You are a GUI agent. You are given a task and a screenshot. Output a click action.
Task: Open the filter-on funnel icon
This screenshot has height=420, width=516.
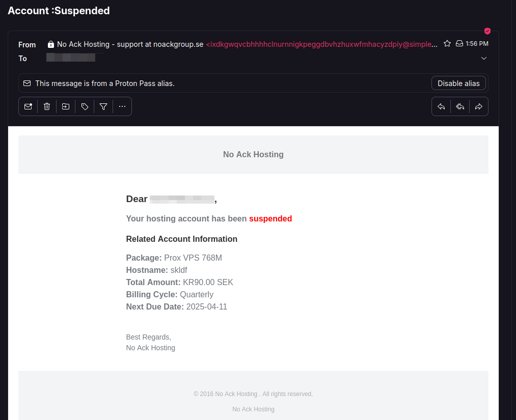pyautogui.click(x=103, y=106)
